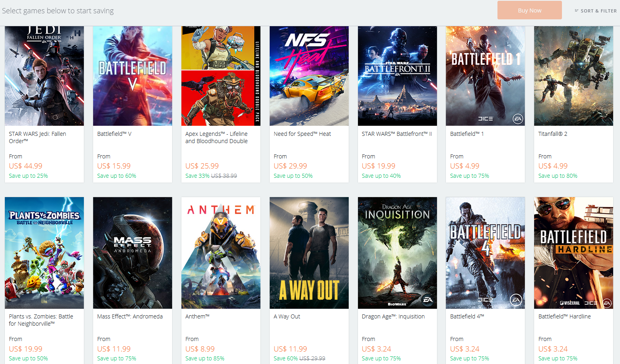The height and width of the screenshot is (364, 620).
Task: Open the 'Dragon Age: Inquisition' title
Action: click(x=393, y=316)
